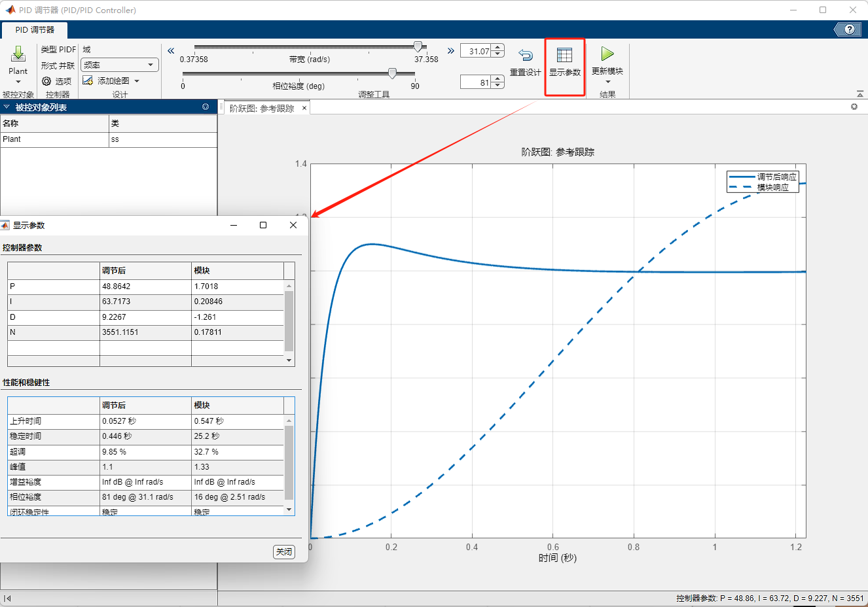This screenshot has height=607, width=868.
Task: Decrease bandwidth value with stepper down arrow
Action: tap(498, 54)
